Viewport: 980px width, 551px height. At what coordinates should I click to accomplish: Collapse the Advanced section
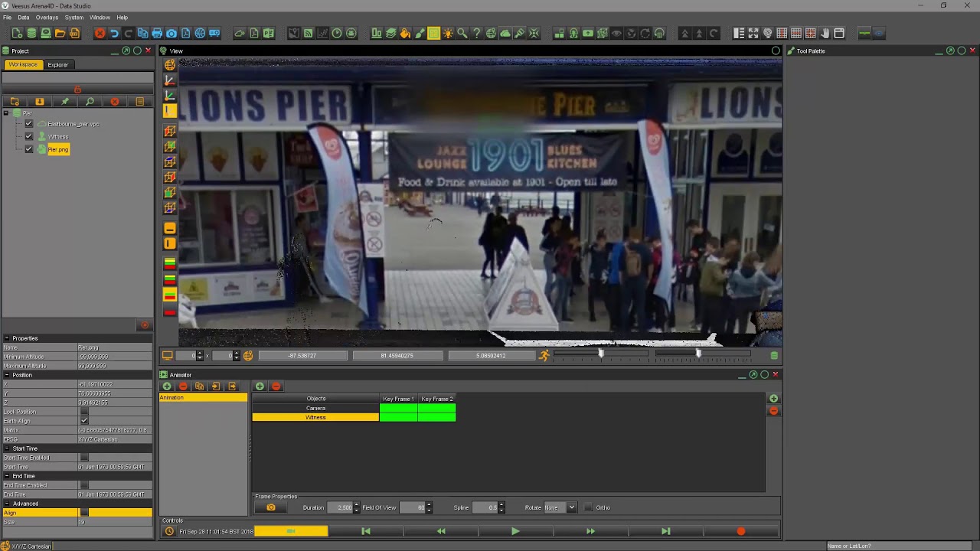click(x=7, y=504)
